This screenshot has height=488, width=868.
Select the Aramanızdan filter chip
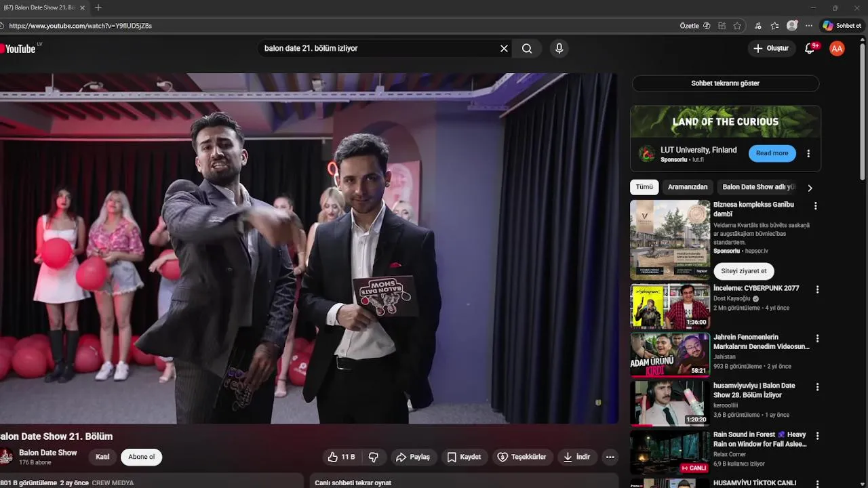(x=688, y=187)
